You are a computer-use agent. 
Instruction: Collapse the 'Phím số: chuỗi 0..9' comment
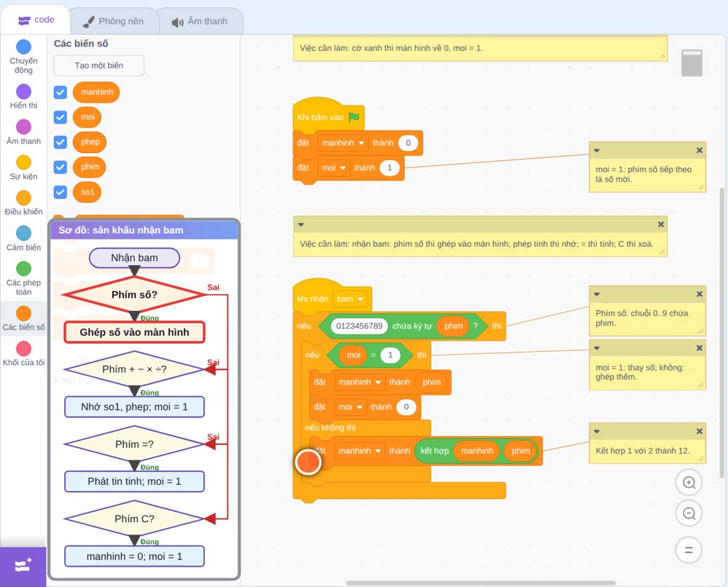597,294
